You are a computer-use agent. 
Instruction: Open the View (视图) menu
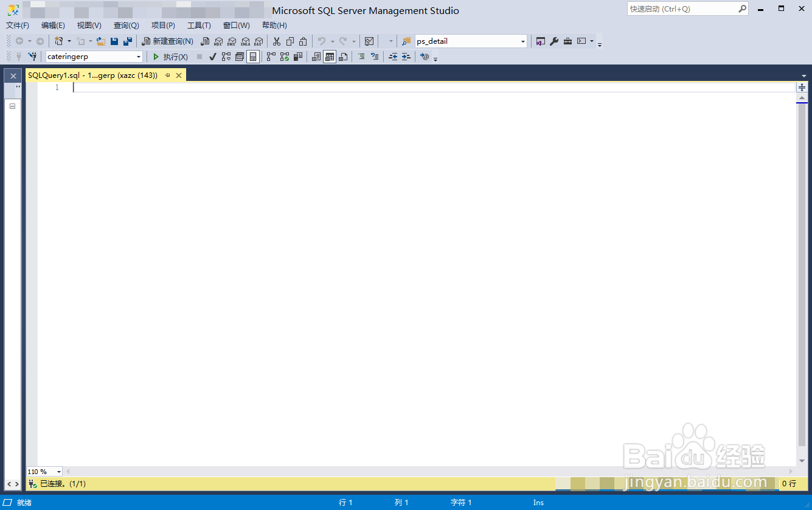(x=89, y=26)
